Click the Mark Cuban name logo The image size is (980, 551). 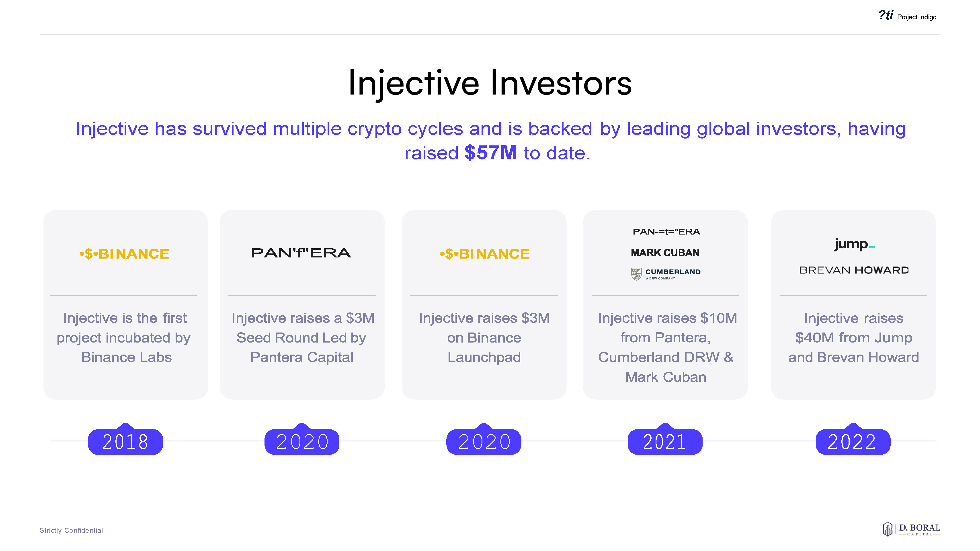(x=665, y=253)
